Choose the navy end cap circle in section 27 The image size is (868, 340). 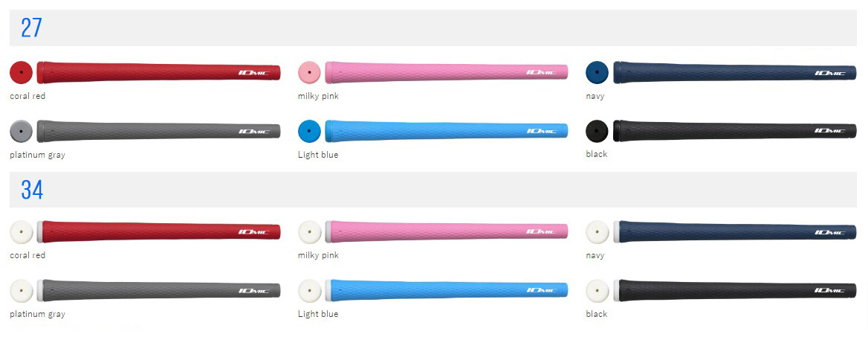coord(597,72)
